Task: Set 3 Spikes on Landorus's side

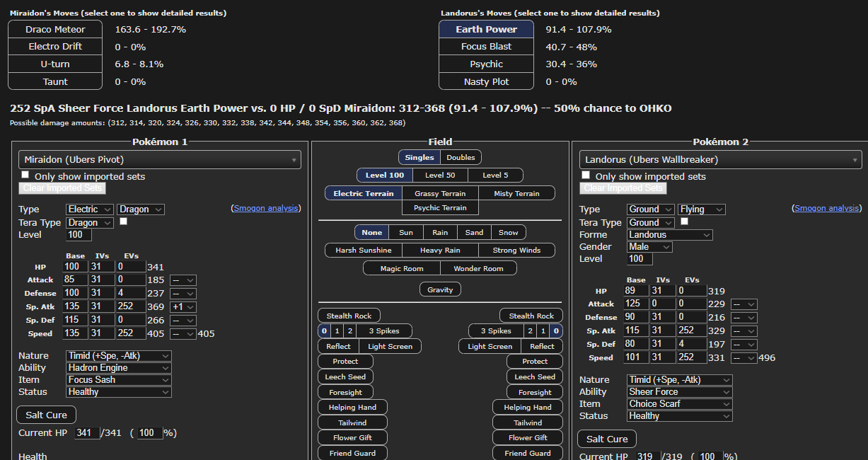Action: 496,330
